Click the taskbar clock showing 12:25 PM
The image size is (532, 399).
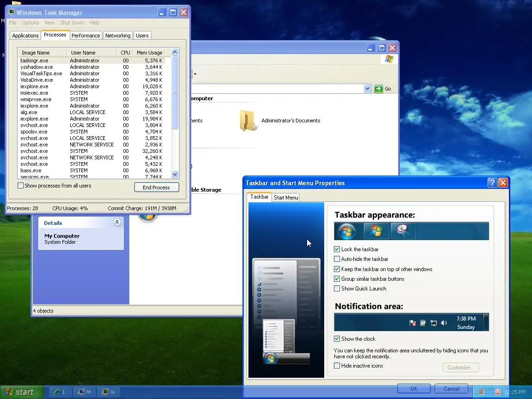click(x=515, y=392)
